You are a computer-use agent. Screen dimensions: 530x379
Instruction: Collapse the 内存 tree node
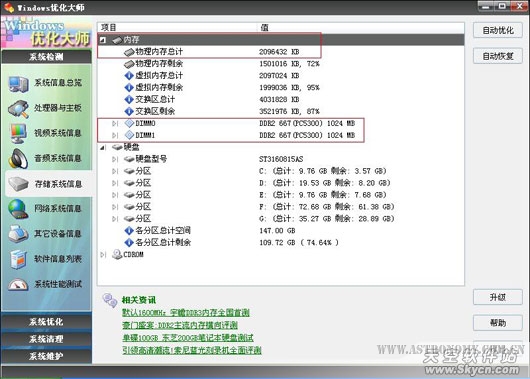point(103,40)
